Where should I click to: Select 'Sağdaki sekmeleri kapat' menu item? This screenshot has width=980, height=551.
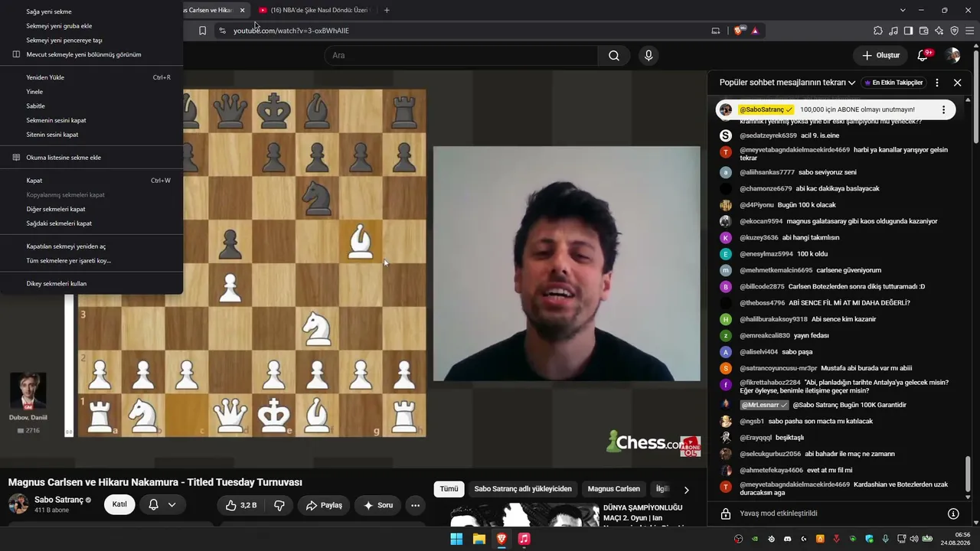pyautogui.click(x=92, y=223)
